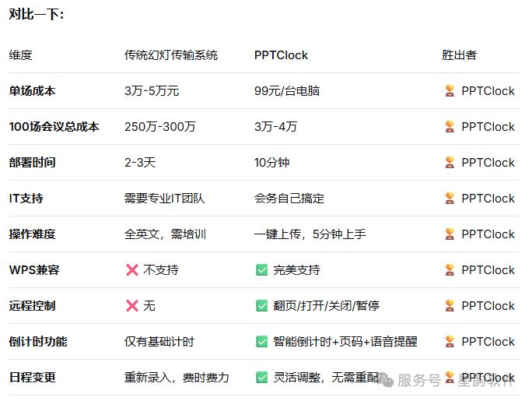Click the cell 会务自己搞定
532x401 pixels.
coord(289,199)
